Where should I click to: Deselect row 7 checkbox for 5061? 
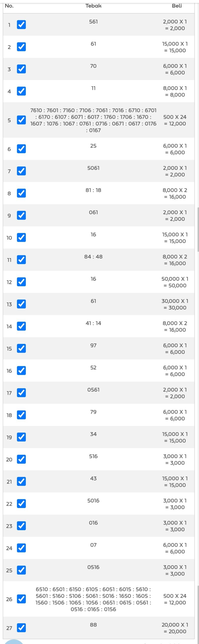click(x=21, y=171)
